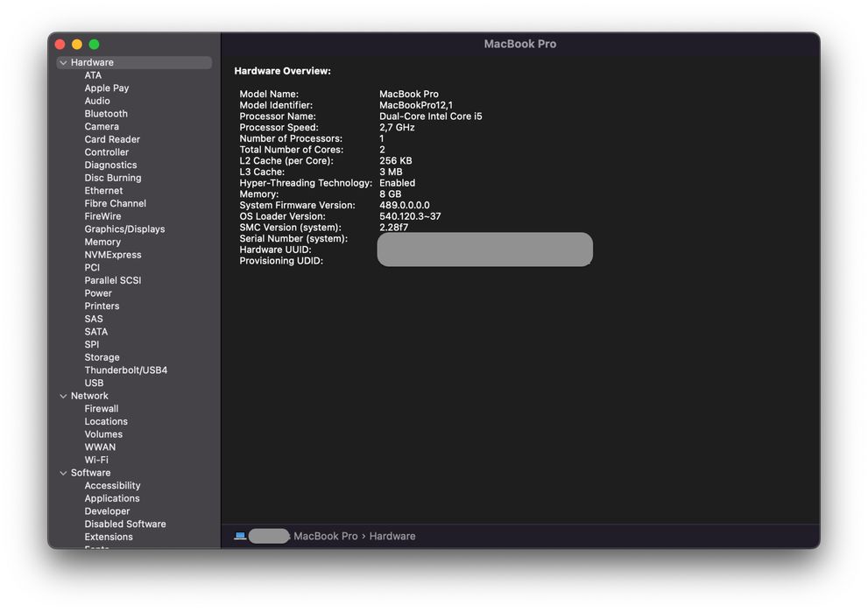Screen dimensions: 868x612
Task: Open the Apple Pay section
Action: pos(106,88)
